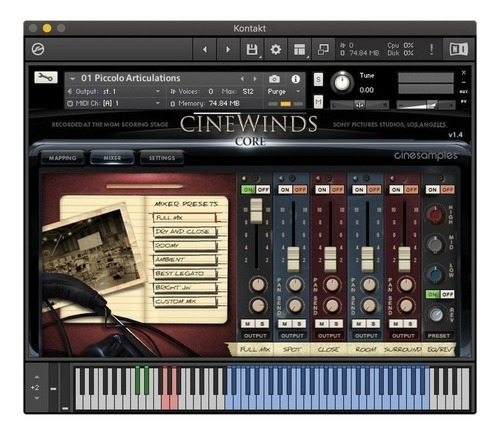Open Room channel Output selector
Screen dimensions: 500x434
coord(366,336)
